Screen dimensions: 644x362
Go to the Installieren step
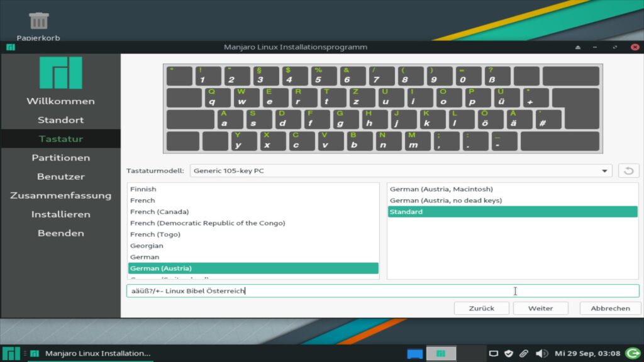pos(61,214)
